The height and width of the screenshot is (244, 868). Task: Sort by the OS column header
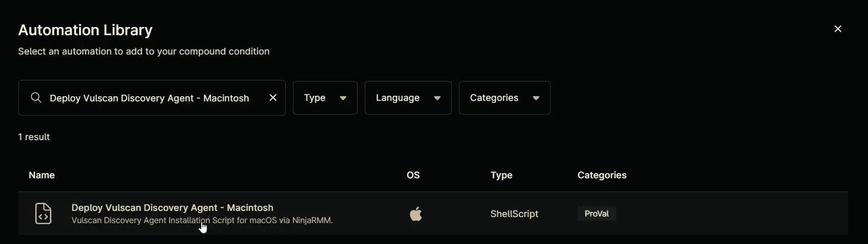click(413, 175)
